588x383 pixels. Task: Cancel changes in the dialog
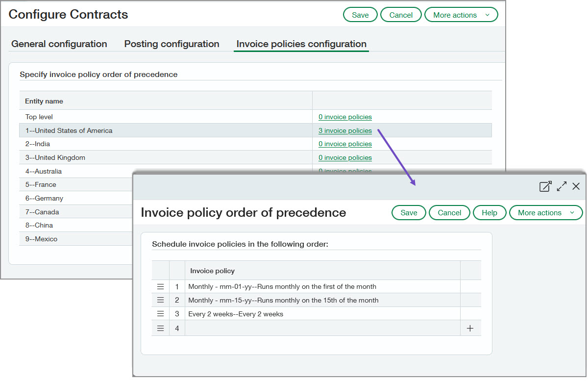(x=449, y=212)
